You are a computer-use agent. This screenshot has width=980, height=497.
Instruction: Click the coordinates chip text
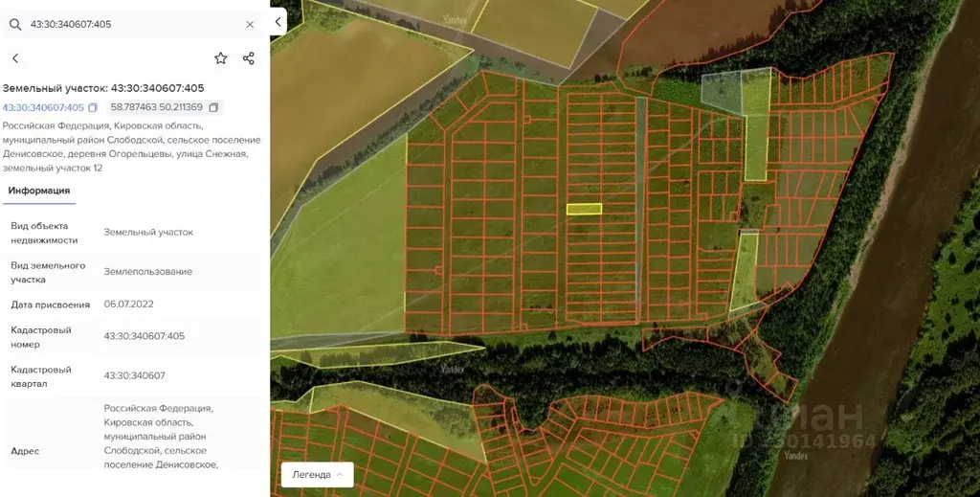(x=157, y=107)
